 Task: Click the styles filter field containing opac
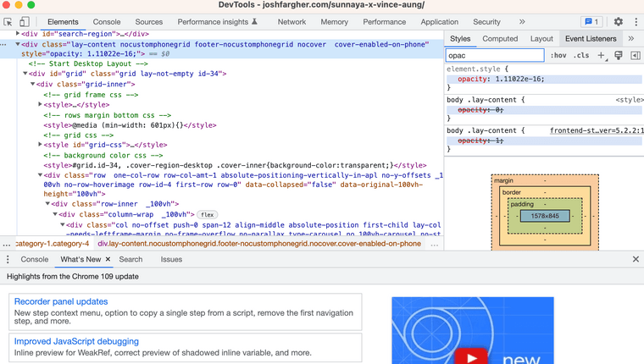point(495,55)
